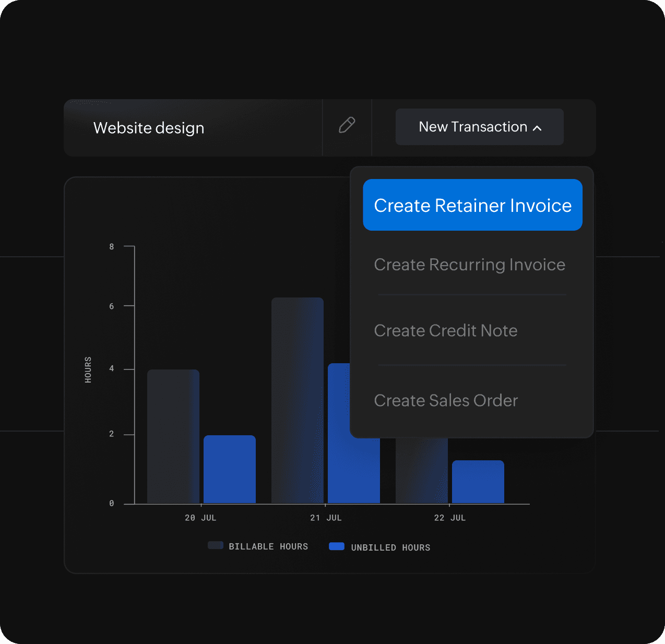The width and height of the screenshot is (665, 644).
Task: Click the pencil edit icon
Action: 347,125
